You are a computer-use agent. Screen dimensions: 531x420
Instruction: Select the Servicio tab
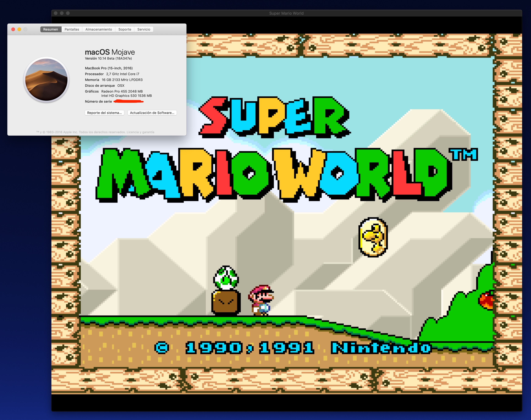click(x=144, y=29)
